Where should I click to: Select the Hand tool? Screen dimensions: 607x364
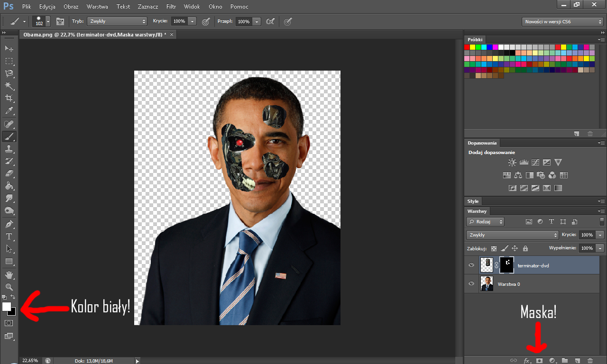9,274
